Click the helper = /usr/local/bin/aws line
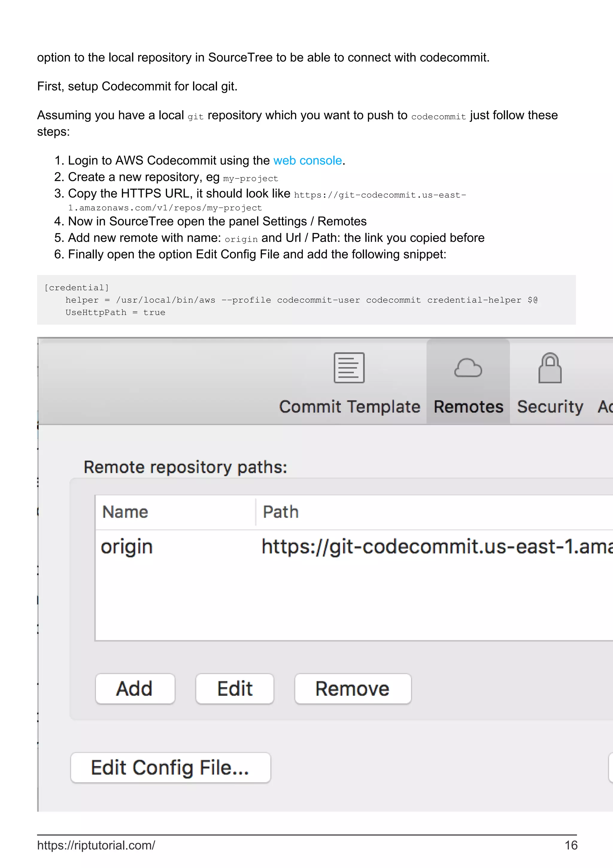 301,300
